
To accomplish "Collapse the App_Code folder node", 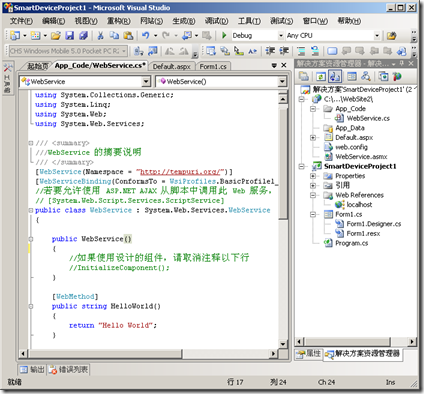I will click(x=313, y=109).
